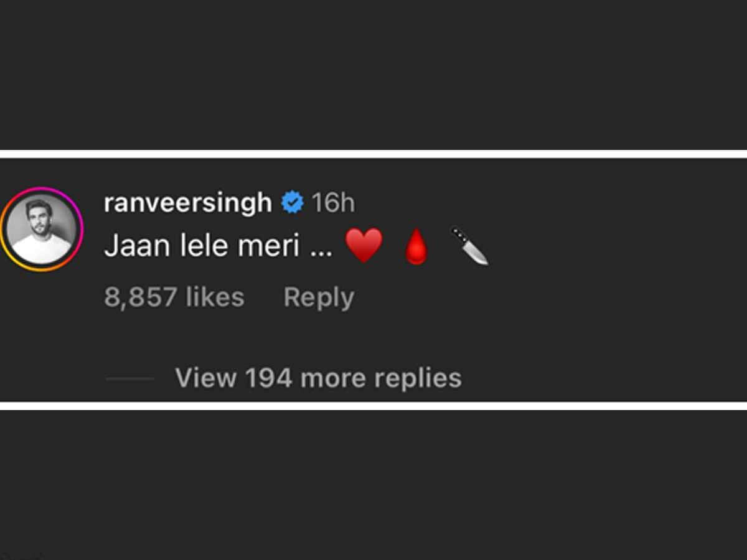Click the blue verified badge
Viewport: 747px width, 560px height.
pos(292,203)
